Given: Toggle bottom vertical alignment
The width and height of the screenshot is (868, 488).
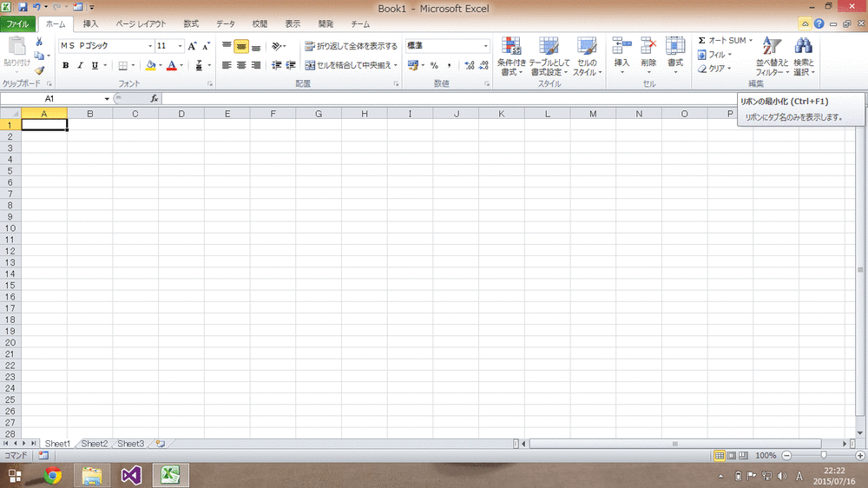Looking at the screenshot, I should (x=256, y=47).
